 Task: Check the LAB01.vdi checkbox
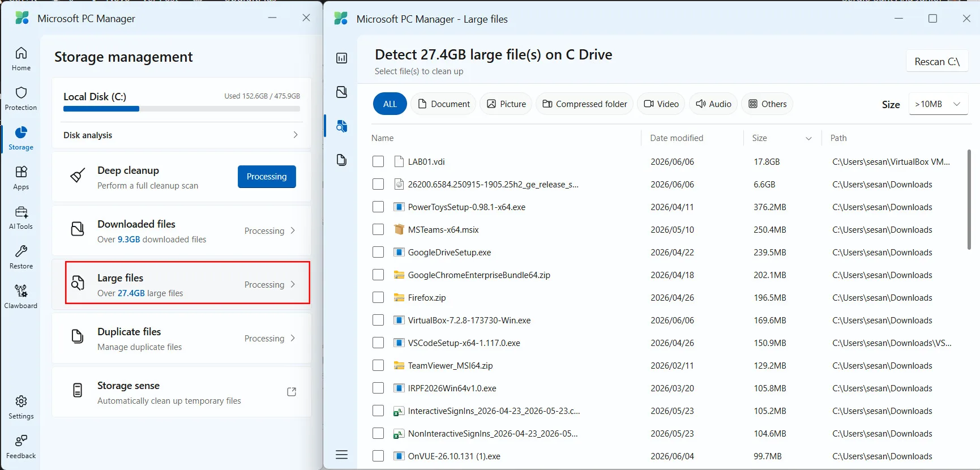[x=378, y=161]
